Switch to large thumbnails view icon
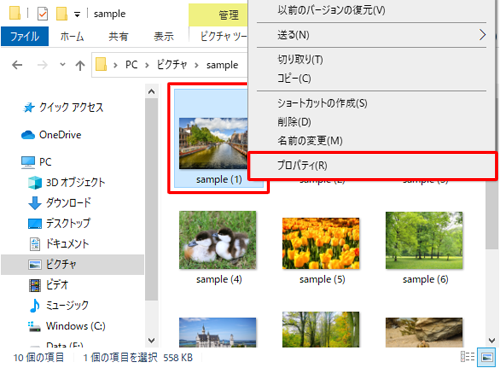Viewport: 500px width, 368px height. pos(487,357)
